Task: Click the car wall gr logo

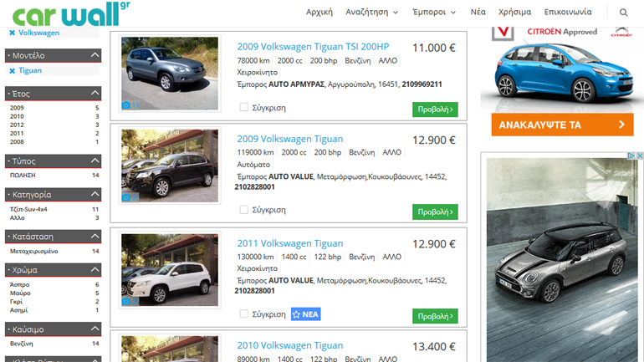Action: pyautogui.click(x=71, y=14)
